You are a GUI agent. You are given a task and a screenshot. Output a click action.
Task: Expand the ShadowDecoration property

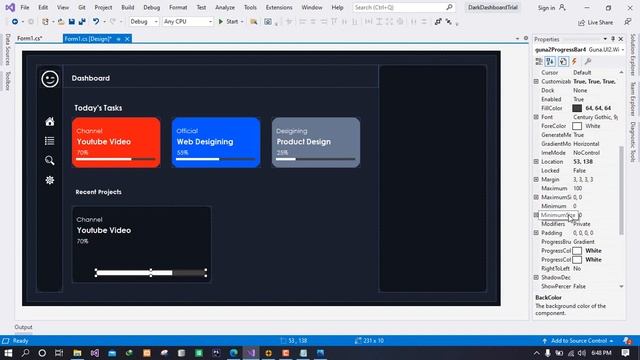coord(536,278)
